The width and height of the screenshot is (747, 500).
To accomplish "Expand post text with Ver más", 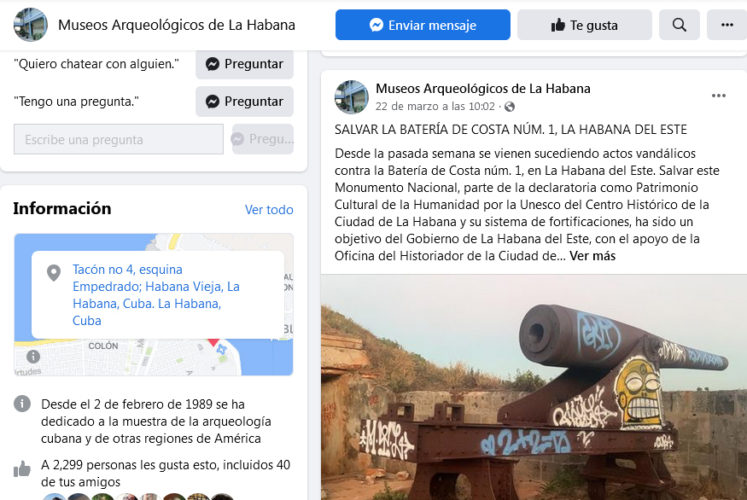I will pos(592,256).
